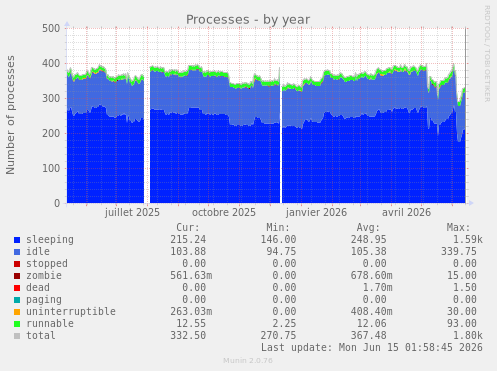Select the 'total' legend label
Image resolution: width=497 pixels, height=371 pixels.
click(x=41, y=336)
